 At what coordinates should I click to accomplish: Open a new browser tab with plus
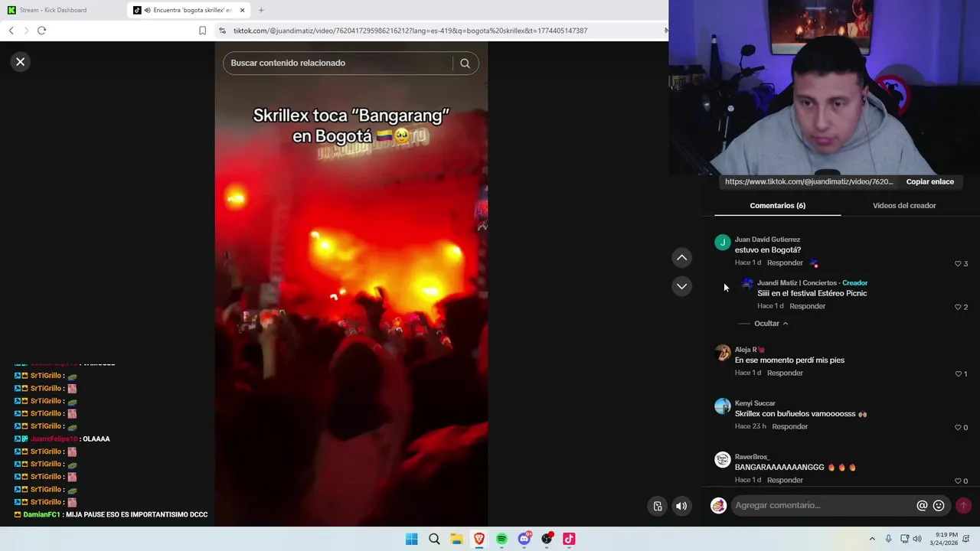pyautogui.click(x=261, y=10)
